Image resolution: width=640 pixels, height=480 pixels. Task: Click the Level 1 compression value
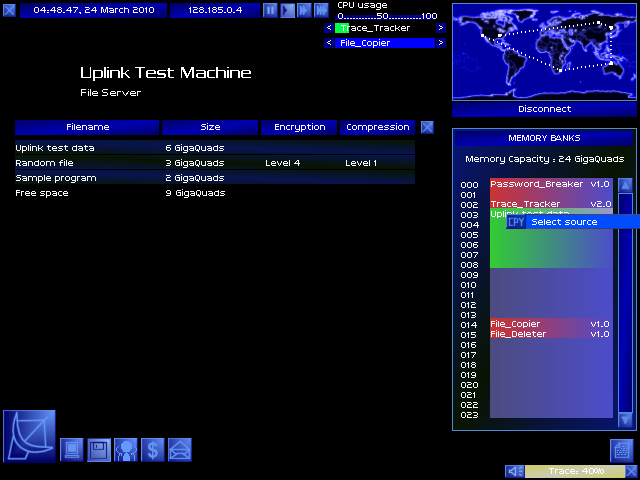point(361,163)
